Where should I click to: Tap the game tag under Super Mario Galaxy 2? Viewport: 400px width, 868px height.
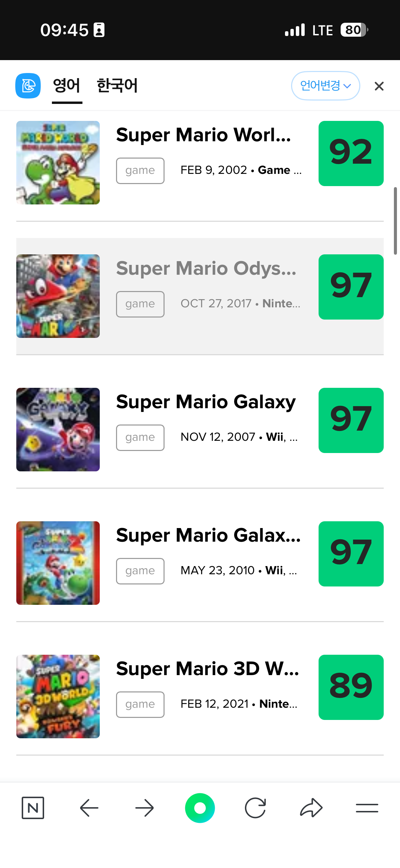click(140, 571)
